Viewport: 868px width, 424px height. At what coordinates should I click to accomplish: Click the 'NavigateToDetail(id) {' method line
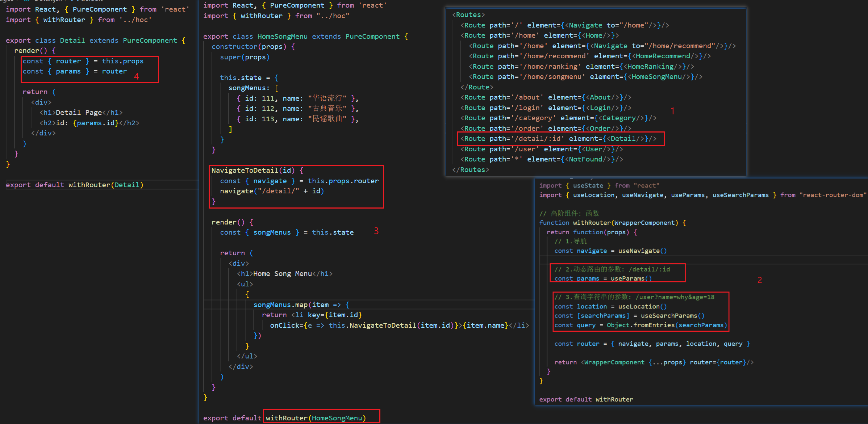(x=258, y=171)
